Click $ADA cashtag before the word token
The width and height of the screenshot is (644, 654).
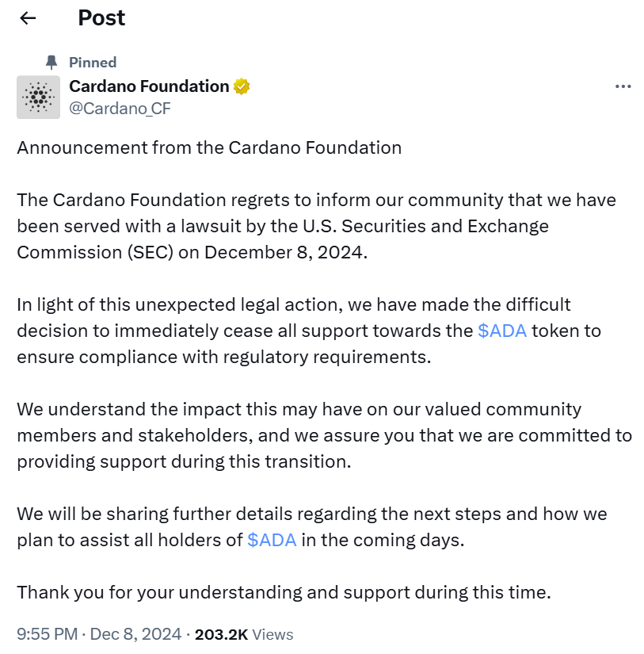tap(502, 331)
